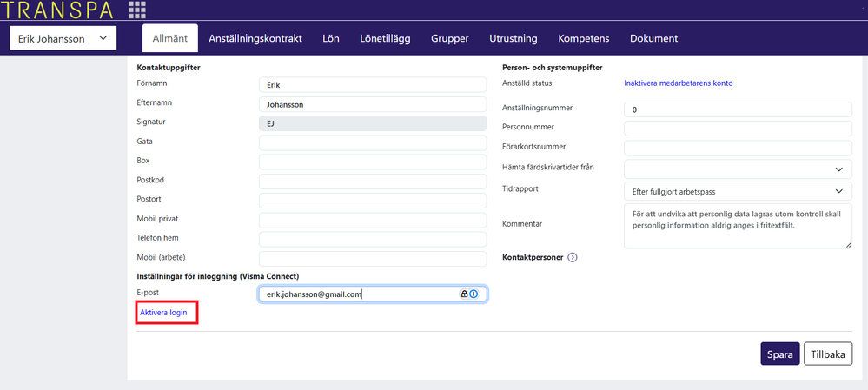The width and height of the screenshot is (868, 390).
Task: Open the Lönetillägg tab
Action: pyautogui.click(x=385, y=39)
